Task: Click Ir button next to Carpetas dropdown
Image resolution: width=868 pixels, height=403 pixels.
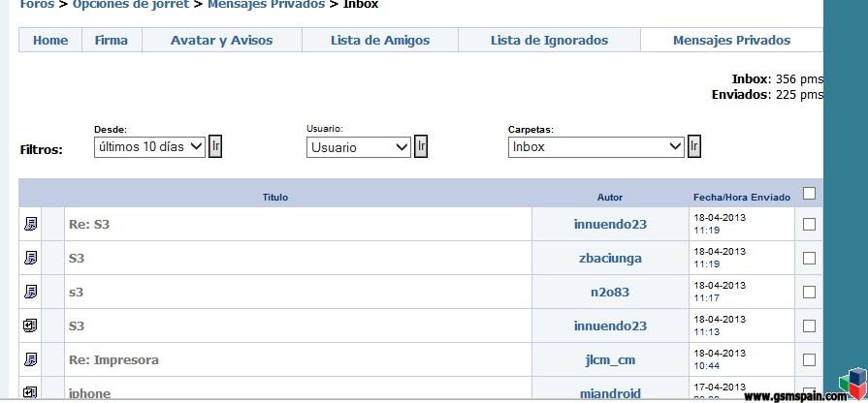Action: [694, 146]
